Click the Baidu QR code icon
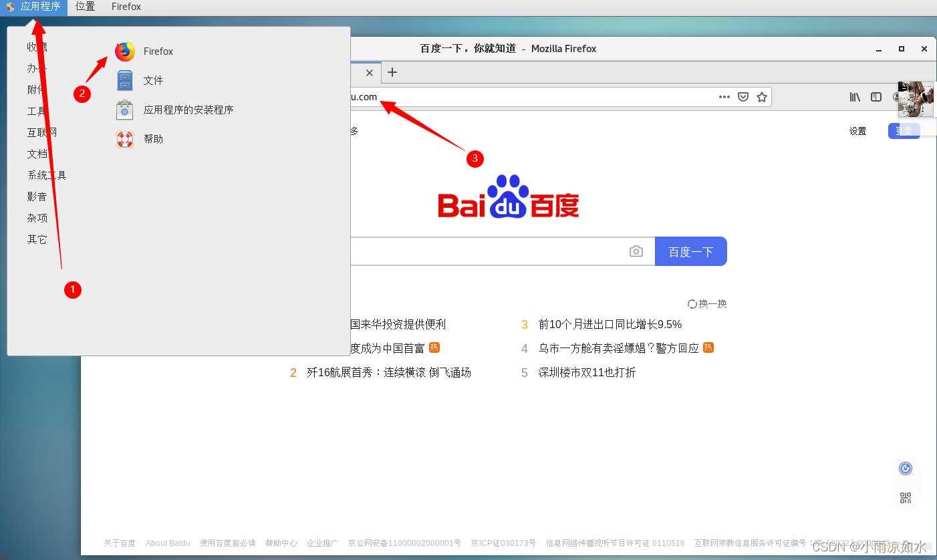The height and width of the screenshot is (560, 937). click(906, 498)
